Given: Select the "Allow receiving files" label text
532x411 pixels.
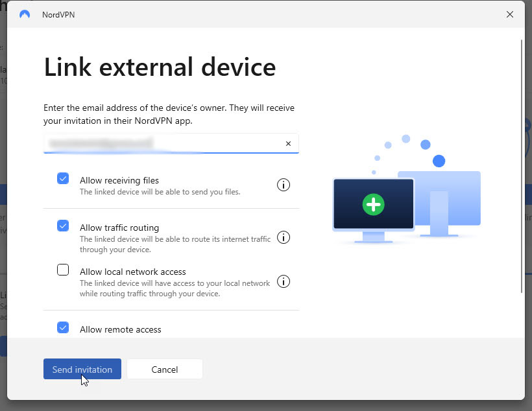Looking at the screenshot, I should [x=119, y=180].
